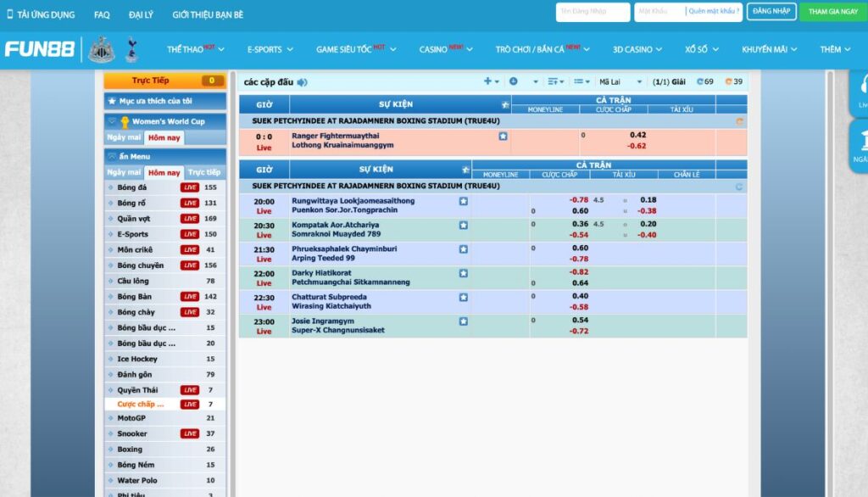Viewport: 868px width, 497px height.
Task: Click the trophy icon beside Women's World Cup
Action: point(125,121)
